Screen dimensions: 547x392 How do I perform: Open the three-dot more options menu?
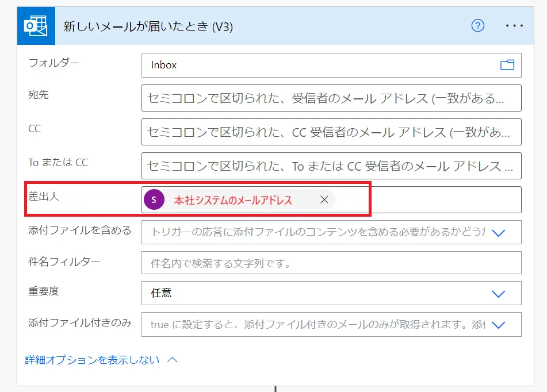(514, 26)
